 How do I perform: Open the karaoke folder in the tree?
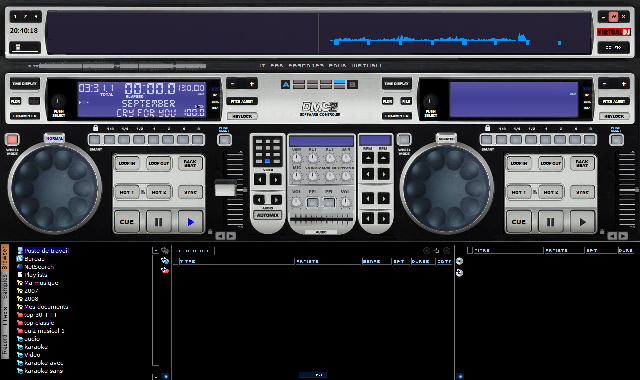coord(36,347)
